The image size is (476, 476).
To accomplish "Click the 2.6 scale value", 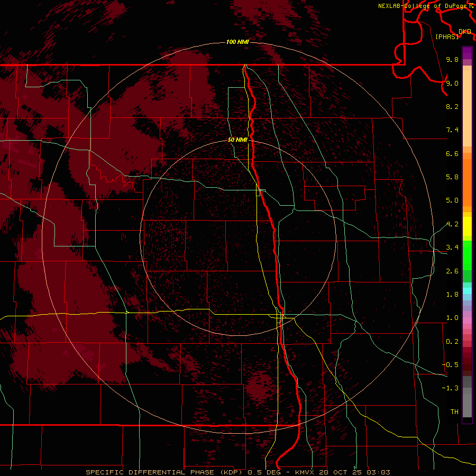I will (x=452, y=271).
